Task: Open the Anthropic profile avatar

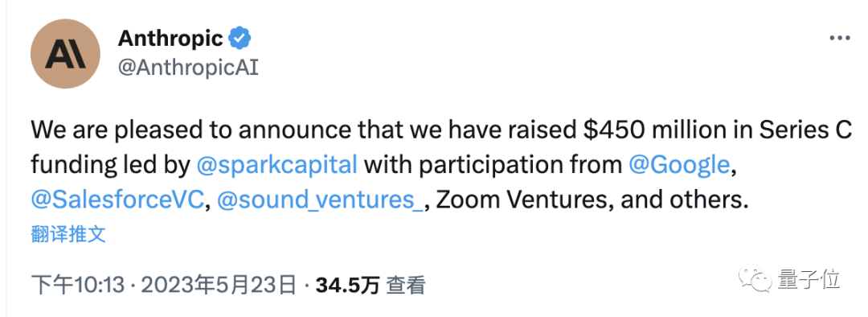Action: coord(65,54)
